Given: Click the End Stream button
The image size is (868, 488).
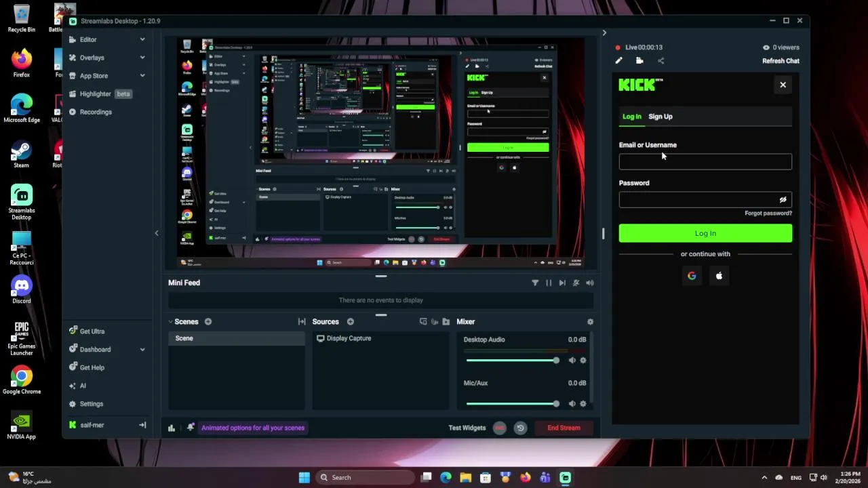Looking at the screenshot, I should (x=564, y=428).
